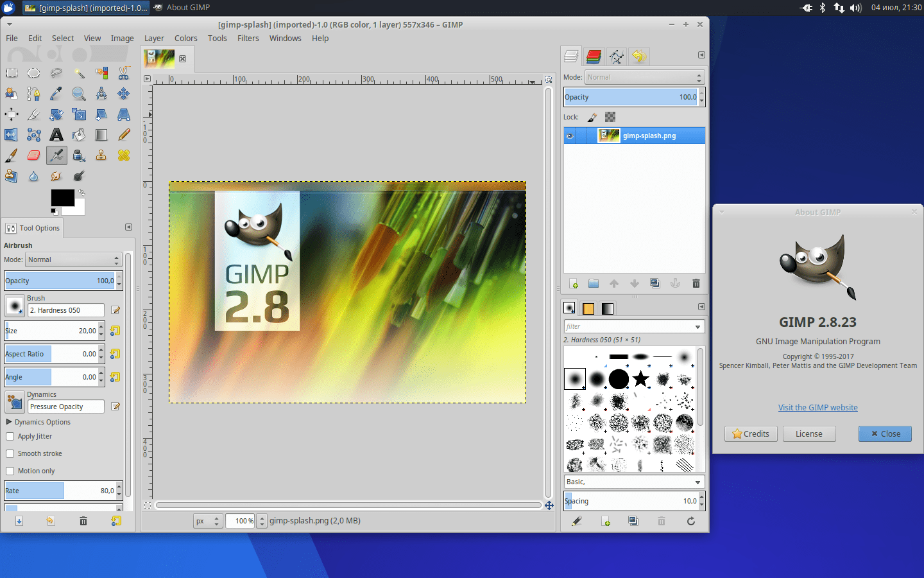Click Close button in About GIMP dialog

click(x=886, y=434)
